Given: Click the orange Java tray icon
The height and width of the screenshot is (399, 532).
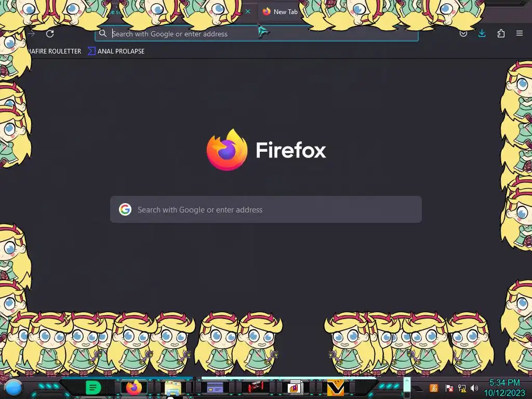Looking at the screenshot, I should pos(433,388).
